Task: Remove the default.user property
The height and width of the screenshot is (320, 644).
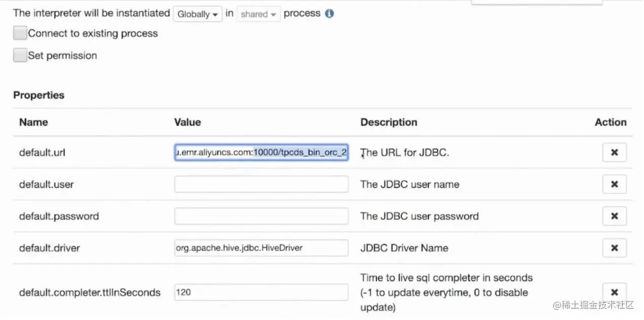Action: click(614, 184)
